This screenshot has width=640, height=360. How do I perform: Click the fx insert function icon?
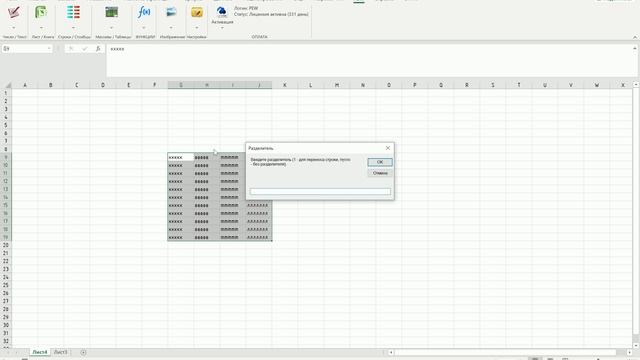click(98, 49)
